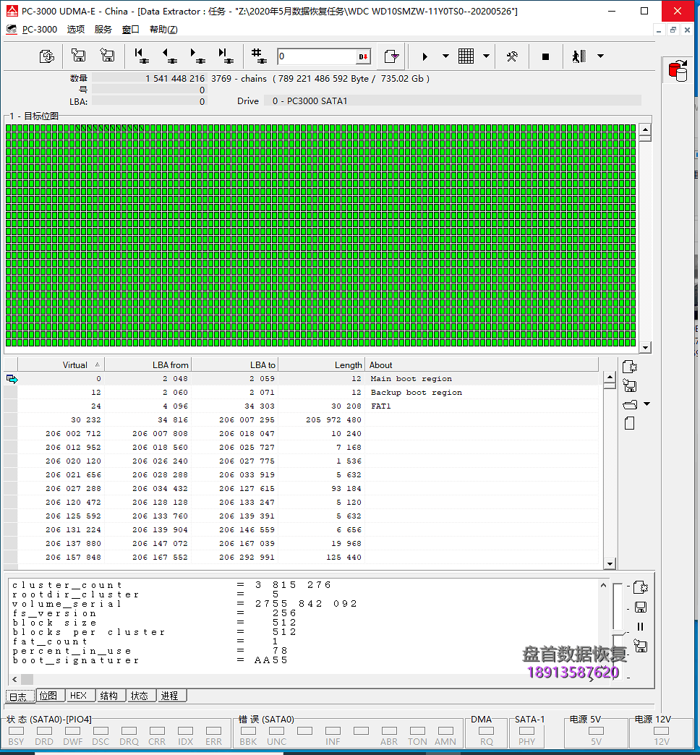700x755 pixels.
Task: Go to next chain toolbar icon
Action: 197,56
